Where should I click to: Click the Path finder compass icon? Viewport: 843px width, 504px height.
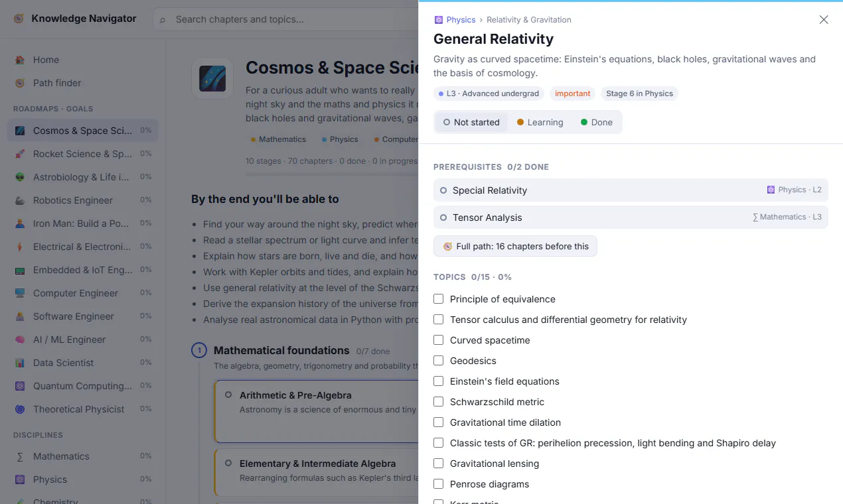click(20, 83)
